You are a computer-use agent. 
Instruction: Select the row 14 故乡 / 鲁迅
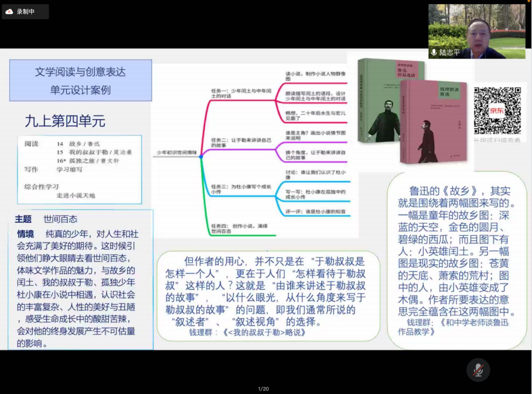[x=79, y=144]
